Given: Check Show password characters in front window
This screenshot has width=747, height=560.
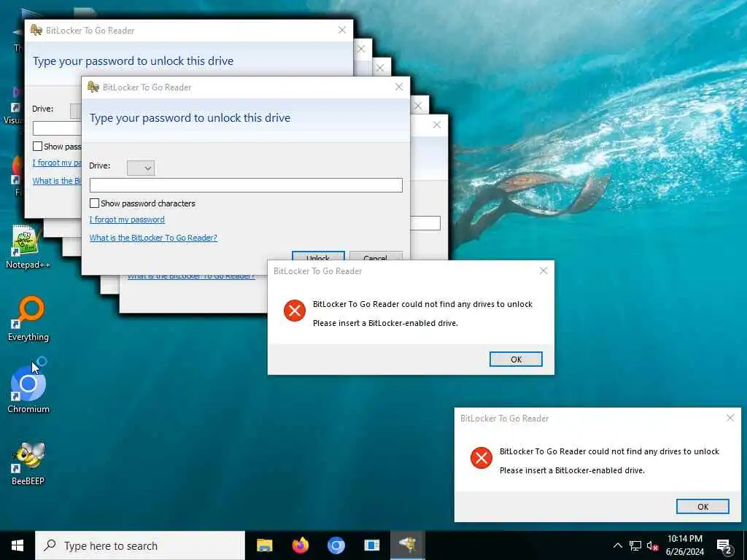Looking at the screenshot, I should (94, 203).
